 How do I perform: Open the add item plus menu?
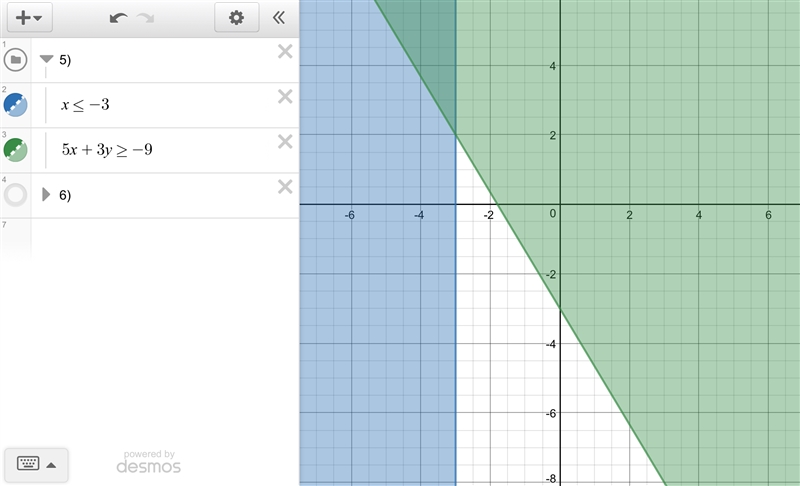pyautogui.click(x=29, y=18)
